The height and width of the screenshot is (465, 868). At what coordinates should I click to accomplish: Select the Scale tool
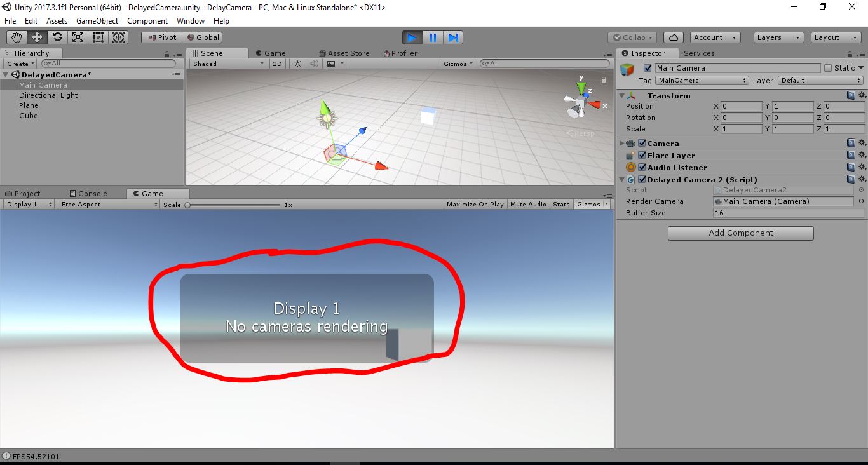point(78,37)
